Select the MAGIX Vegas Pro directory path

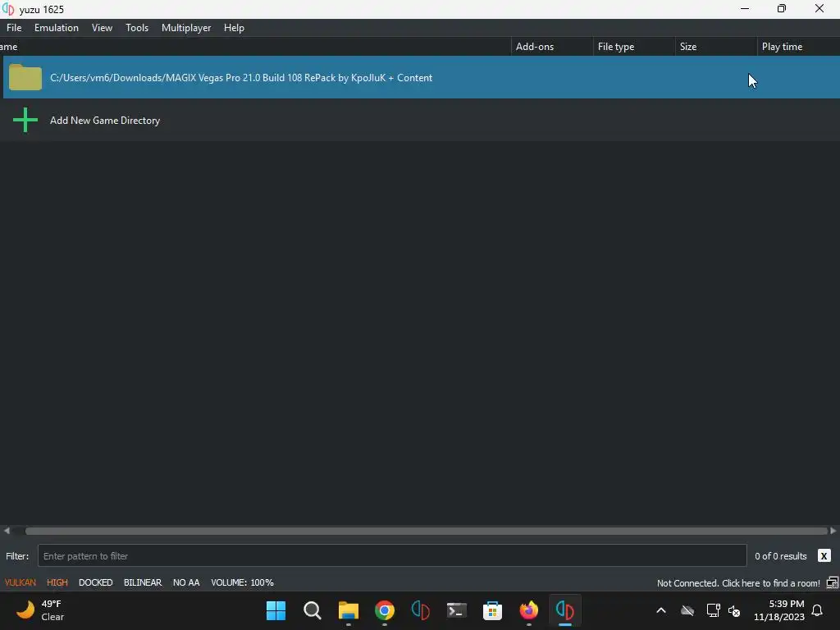tap(241, 78)
